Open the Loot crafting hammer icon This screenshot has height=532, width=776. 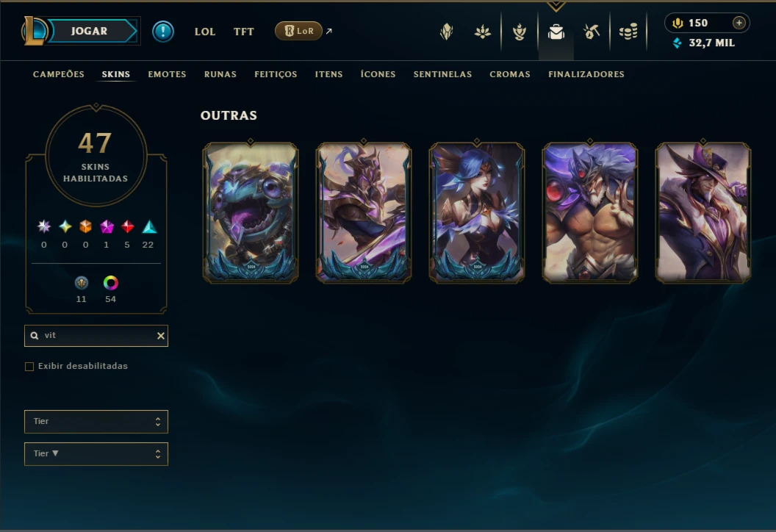592,32
